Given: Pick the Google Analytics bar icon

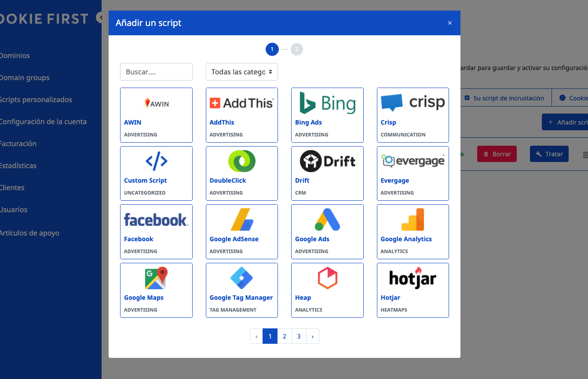Looking at the screenshot, I should tap(413, 220).
